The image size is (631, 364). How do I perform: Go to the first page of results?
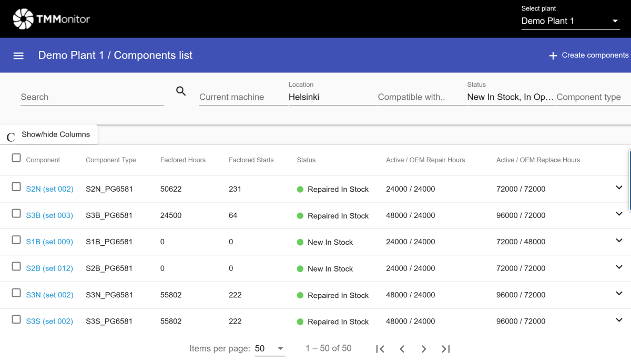(380, 349)
